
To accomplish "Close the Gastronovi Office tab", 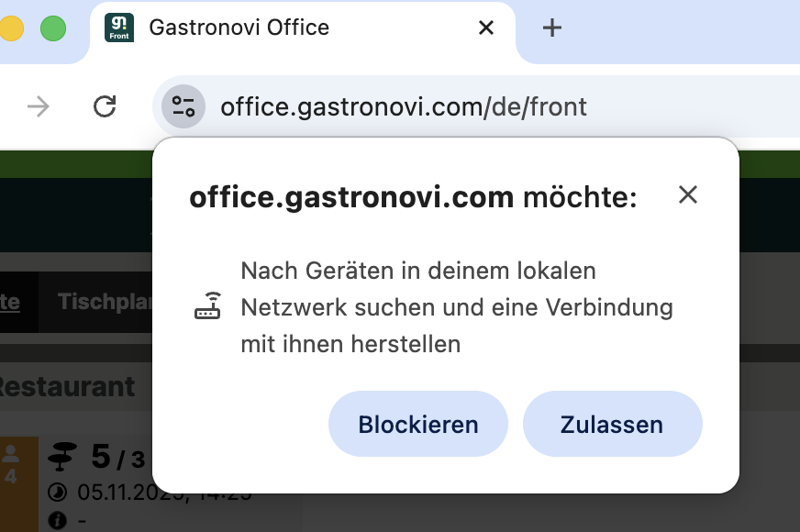I will [x=486, y=28].
